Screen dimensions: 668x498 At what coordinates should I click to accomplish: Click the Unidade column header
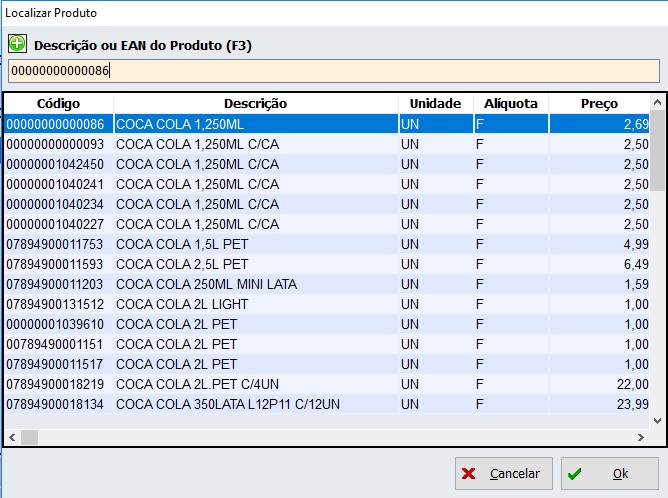pos(435,104)
